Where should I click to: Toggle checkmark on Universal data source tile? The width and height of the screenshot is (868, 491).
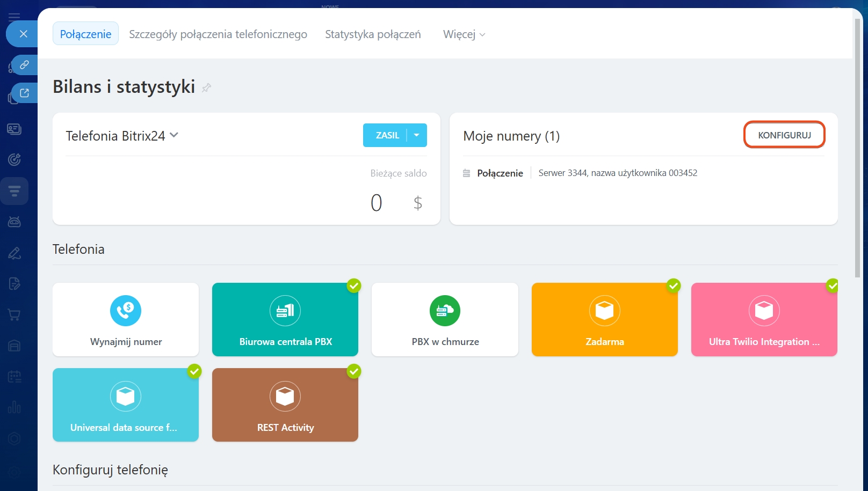click(194, 371)
